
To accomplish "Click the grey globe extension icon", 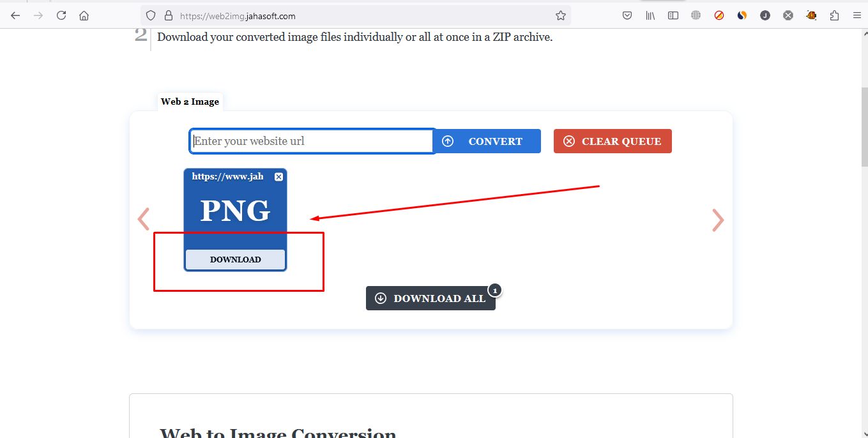I will 696,15.
